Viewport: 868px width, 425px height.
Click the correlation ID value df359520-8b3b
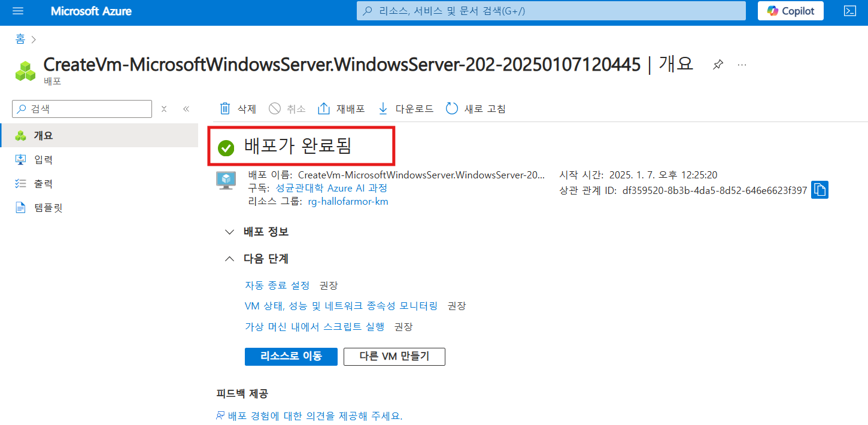715,191
